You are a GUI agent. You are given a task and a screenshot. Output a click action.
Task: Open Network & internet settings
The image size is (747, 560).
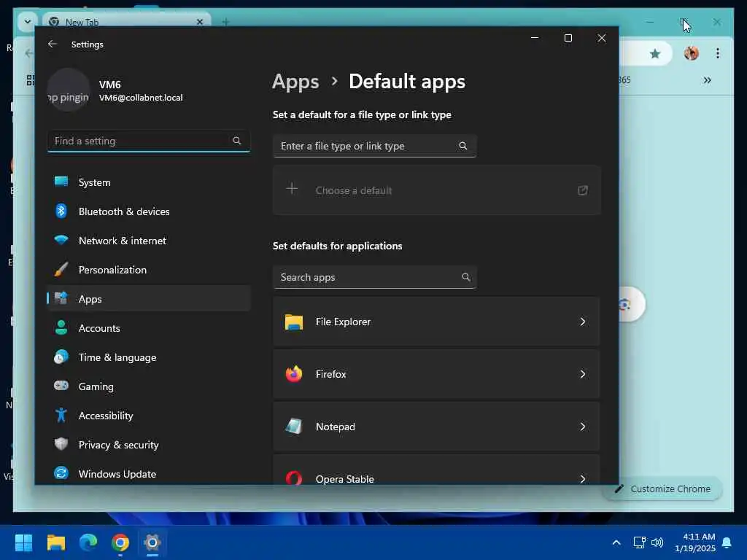[149, 241]
